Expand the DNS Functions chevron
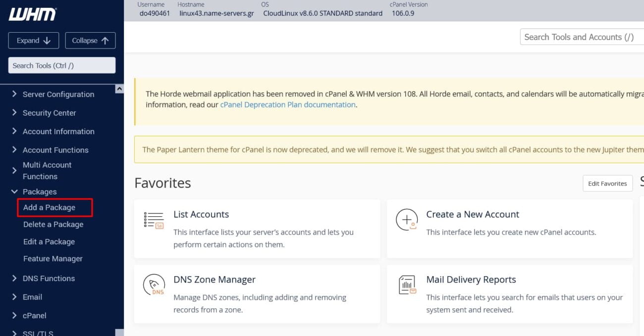Screen dimensions: 644x336 click(14, 278)
